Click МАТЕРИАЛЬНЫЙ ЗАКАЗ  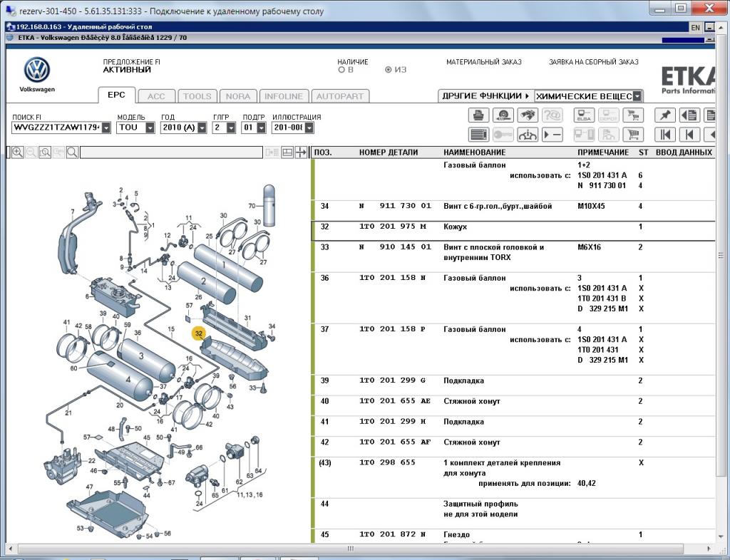click(x=484, y=62)
